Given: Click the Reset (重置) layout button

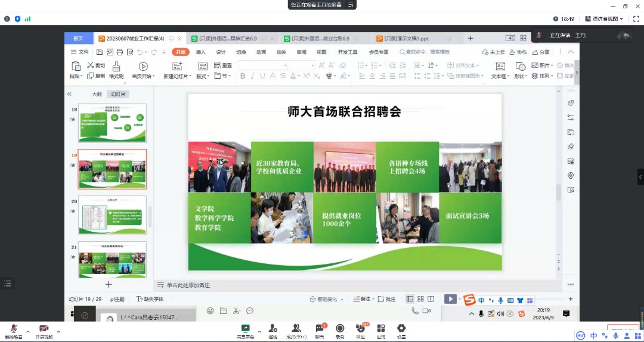Looking at the screenshot, I should 224,66.
